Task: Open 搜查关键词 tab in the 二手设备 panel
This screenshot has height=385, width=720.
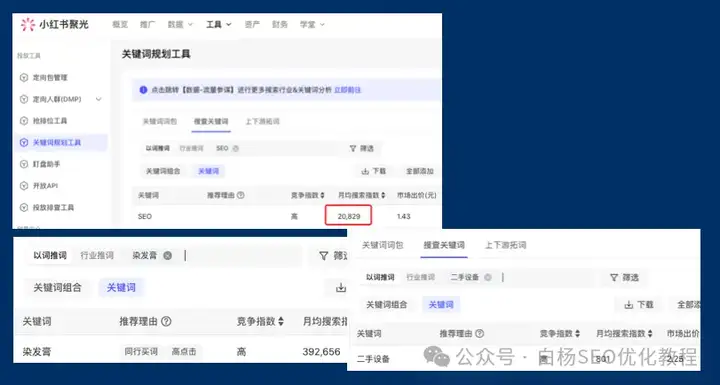Action: 444,245
